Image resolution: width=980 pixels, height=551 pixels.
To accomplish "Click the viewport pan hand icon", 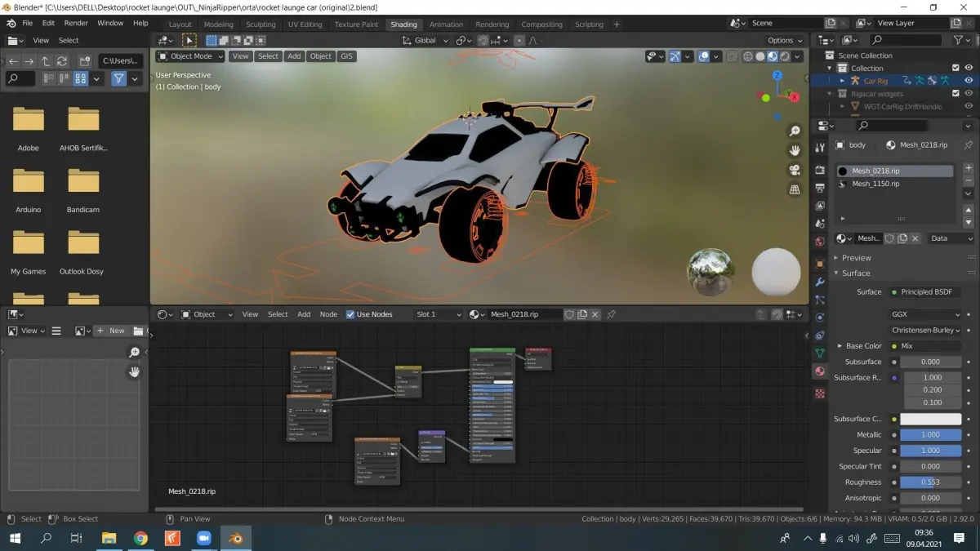I will [795, 151].
